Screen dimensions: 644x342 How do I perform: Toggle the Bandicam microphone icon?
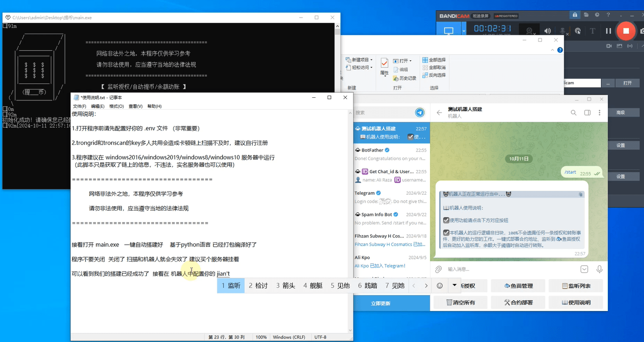[563, 31]
